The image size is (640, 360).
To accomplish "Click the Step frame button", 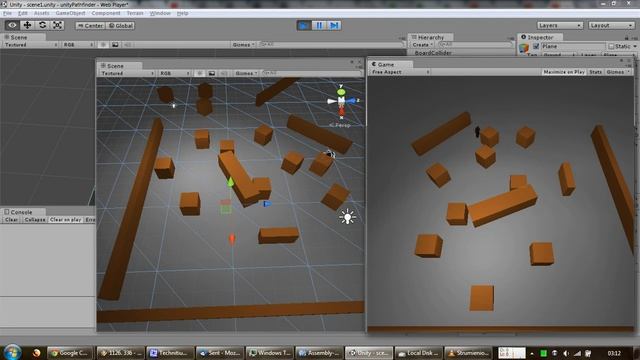I will tap(334, 25).
